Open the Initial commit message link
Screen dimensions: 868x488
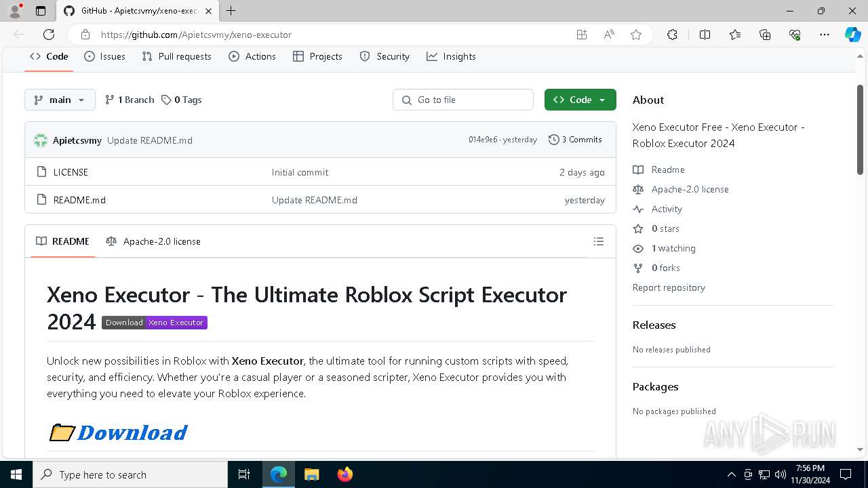tap(300, 172)
